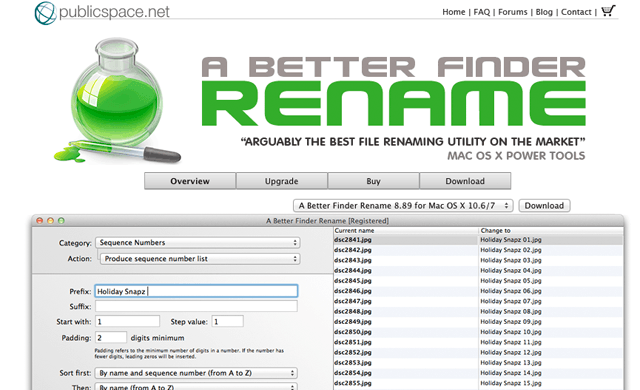Click the A Better Finder Rename title logo
Image resolution: width=640 pixels, height=390 pixels.
click(394, 91)
